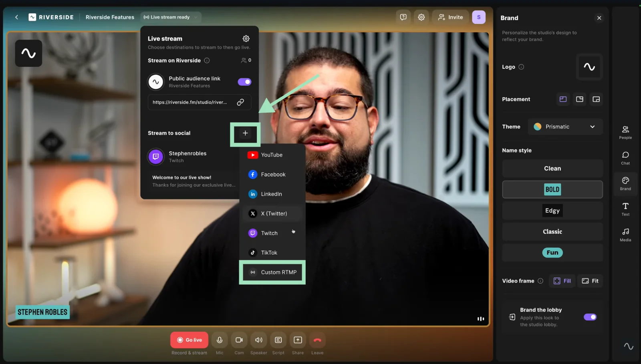641x364 pixels.
Task: Close the Brand panel
Action: point(599,18)
